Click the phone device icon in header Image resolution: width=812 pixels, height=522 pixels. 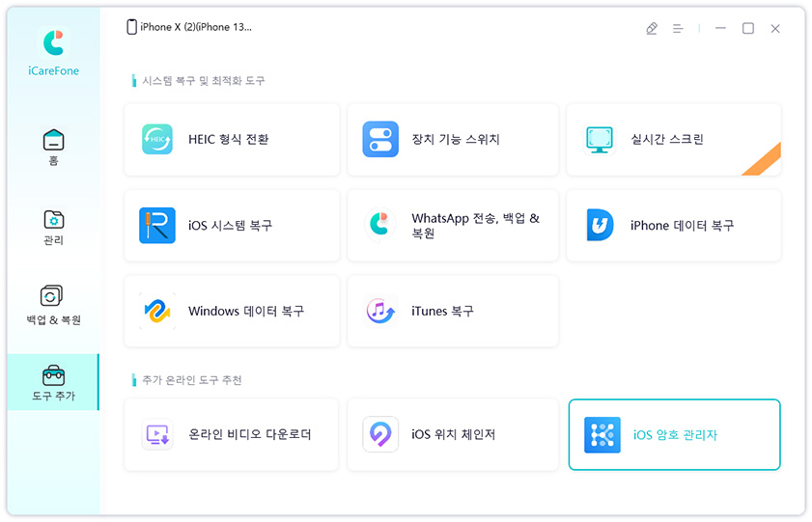coord(131,27)
